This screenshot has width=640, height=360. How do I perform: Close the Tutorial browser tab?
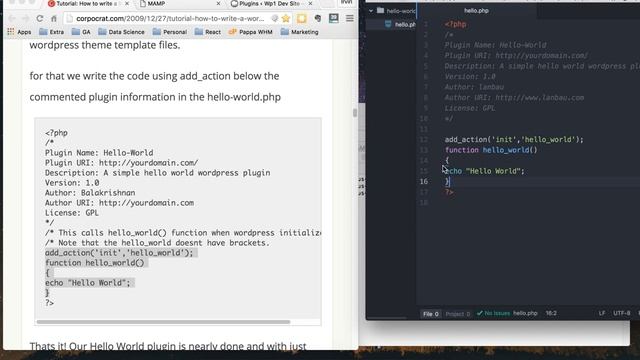pos(127,3)
